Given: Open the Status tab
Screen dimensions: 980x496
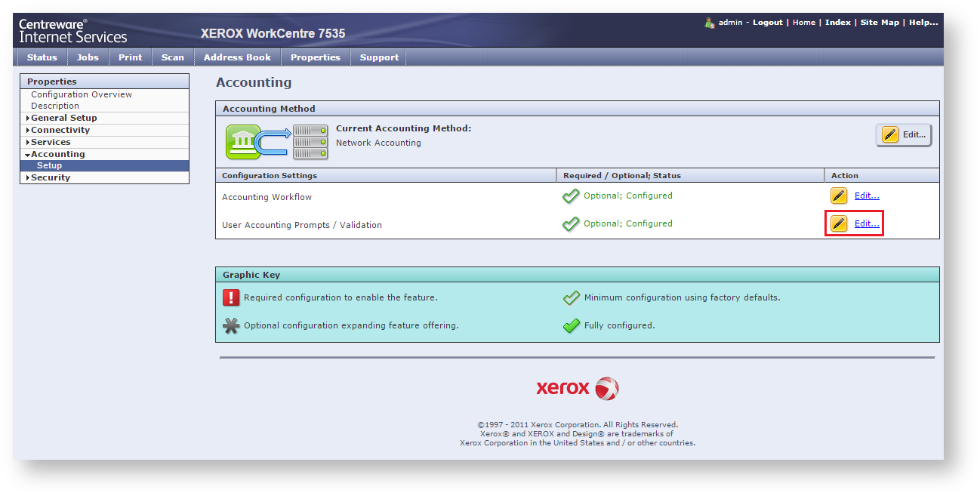Looking at the screenshot, I should (42, 57).
